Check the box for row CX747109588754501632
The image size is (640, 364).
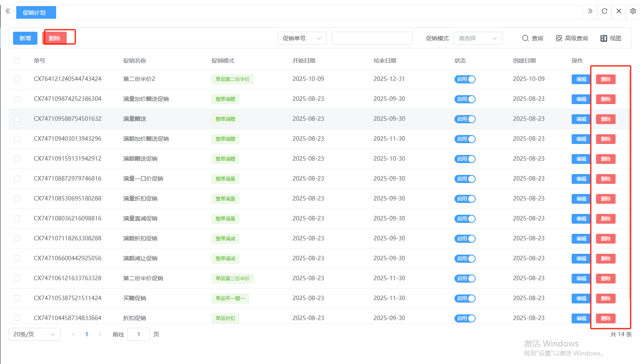pyautogui.click(x=17, y=119)
